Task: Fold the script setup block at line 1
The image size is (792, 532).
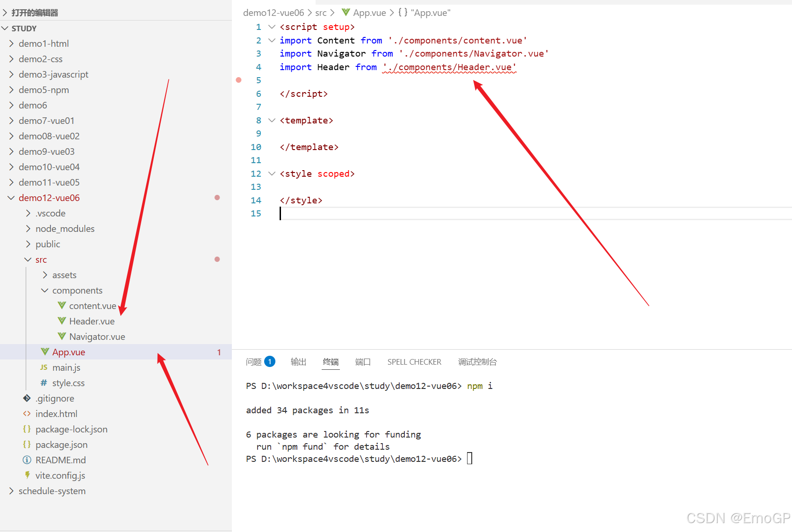Action: click(x=272, y=27)
